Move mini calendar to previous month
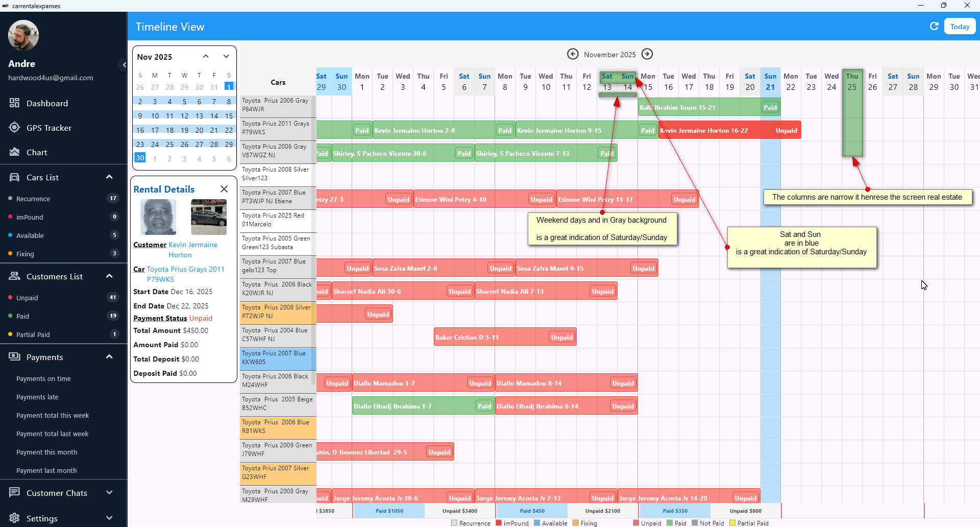 [x=206, y=57]
